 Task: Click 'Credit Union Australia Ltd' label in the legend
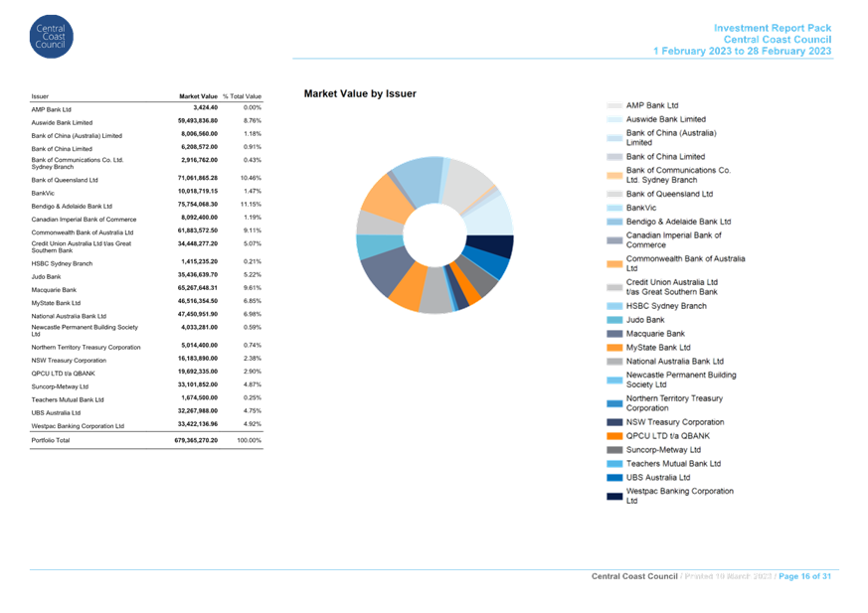tap(672, 287)
